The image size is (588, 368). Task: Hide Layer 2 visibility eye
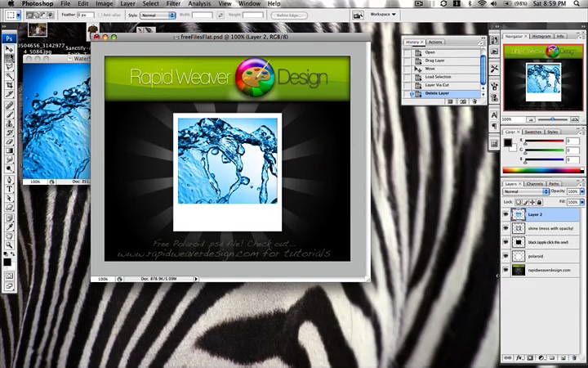(x=506, y=214)
